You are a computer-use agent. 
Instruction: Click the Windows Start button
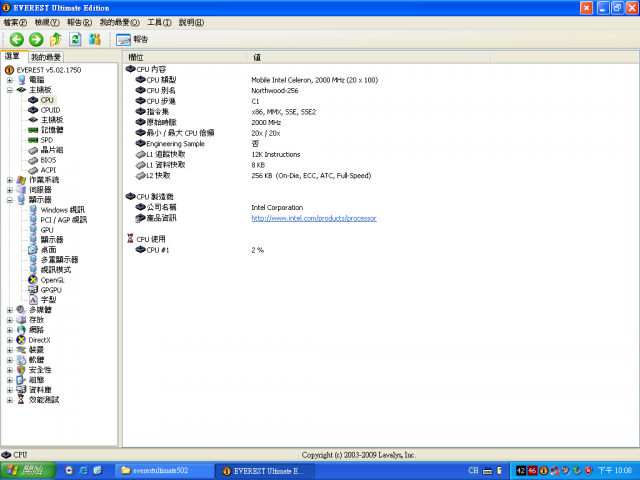click(x=27, y=471)
